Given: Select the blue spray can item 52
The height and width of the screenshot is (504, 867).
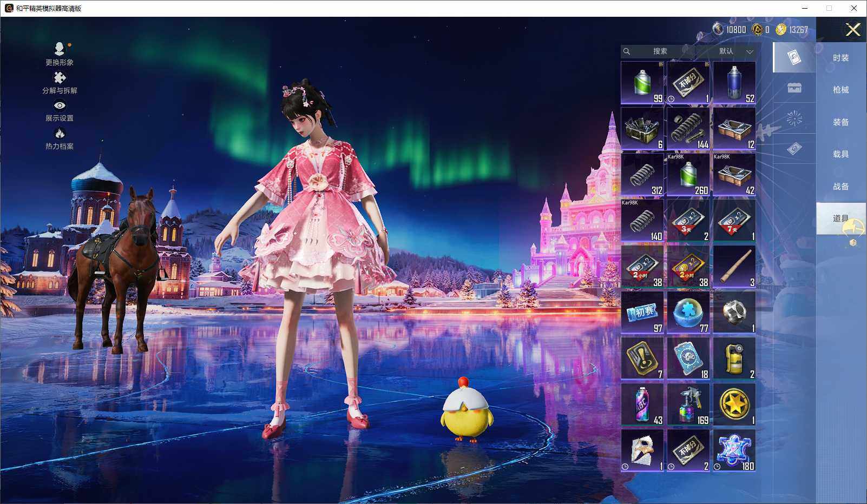Looking at the screenshot, I should tap(734, 82).
